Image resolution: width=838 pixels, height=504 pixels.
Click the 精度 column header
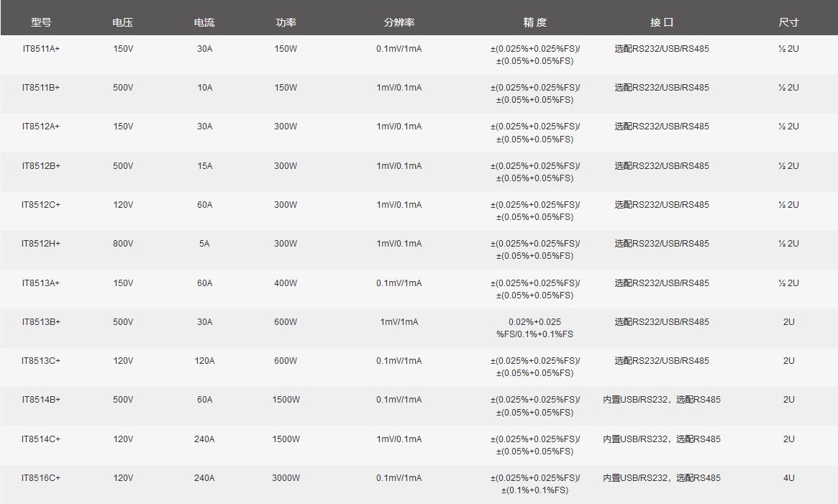pyautogui.click(x=535, y=22)
